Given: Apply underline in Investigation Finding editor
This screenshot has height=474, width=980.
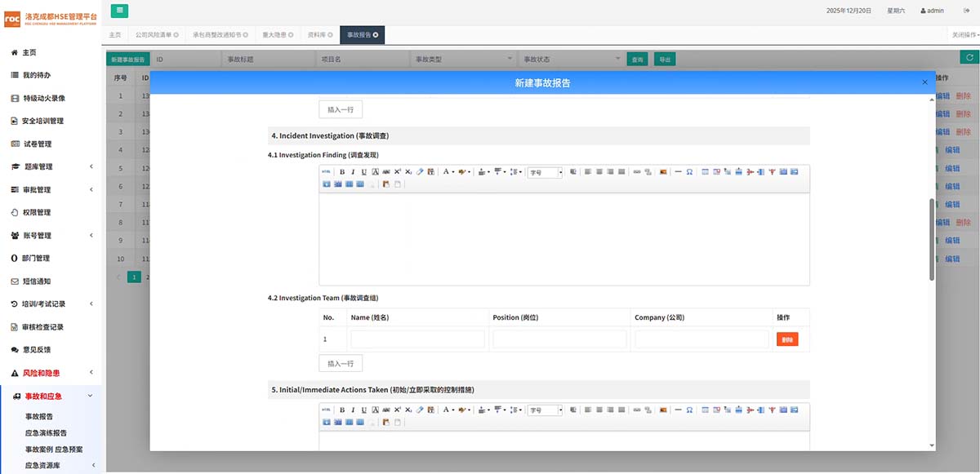Looking at the screenshot, I should click(363, 172).
